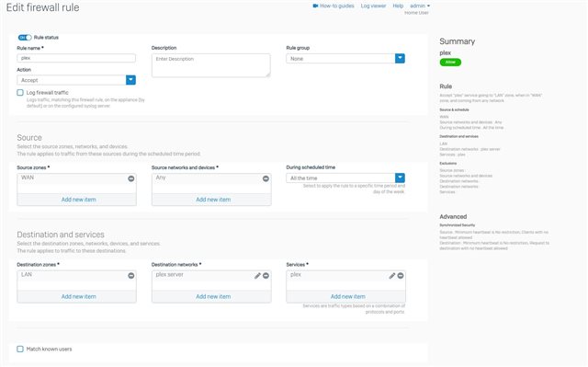Image resolution: width=588 pixels, height=367 pixels.
Task: Select the Any source network entry
Action: coord(161,178)
